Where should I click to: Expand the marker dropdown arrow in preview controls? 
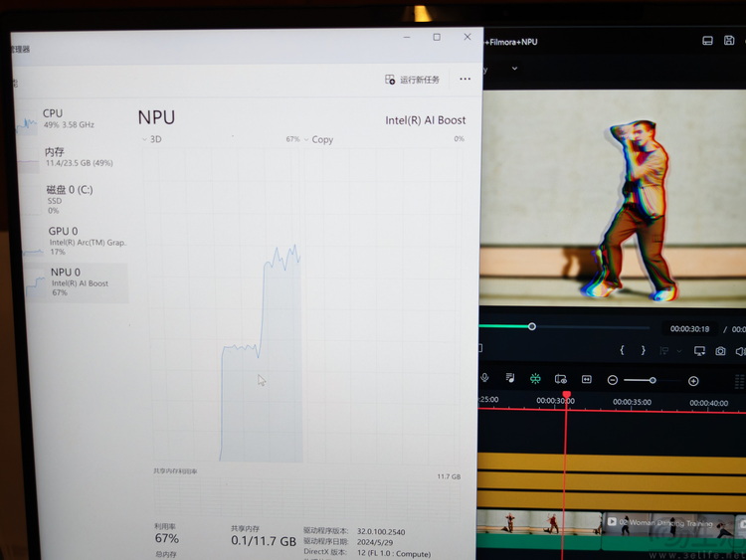(679, 351)
